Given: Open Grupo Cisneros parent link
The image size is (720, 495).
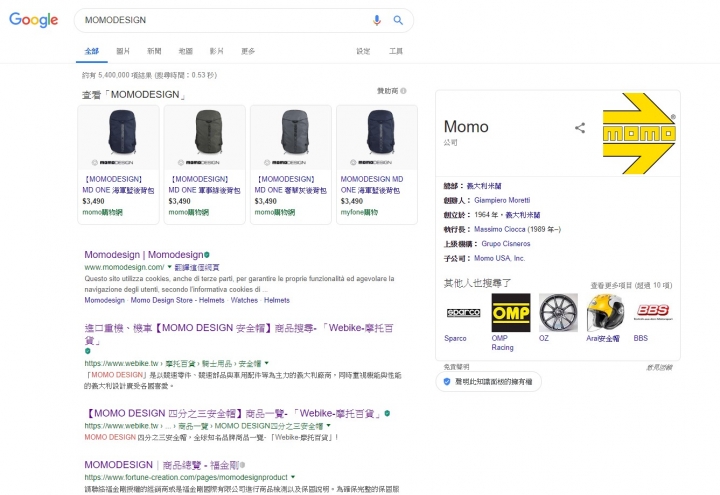Looking at the screenshot, I should [506, 244].
